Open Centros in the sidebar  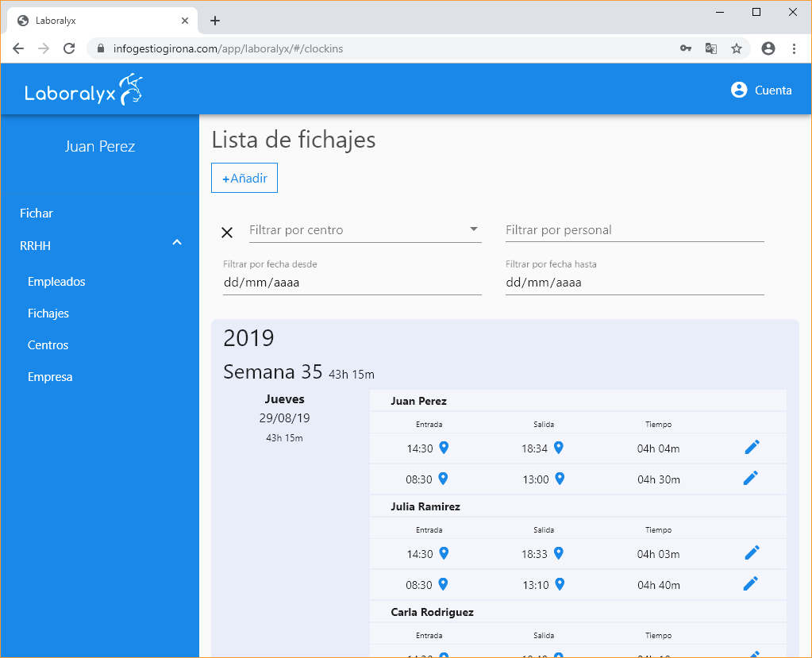(48, 345)
